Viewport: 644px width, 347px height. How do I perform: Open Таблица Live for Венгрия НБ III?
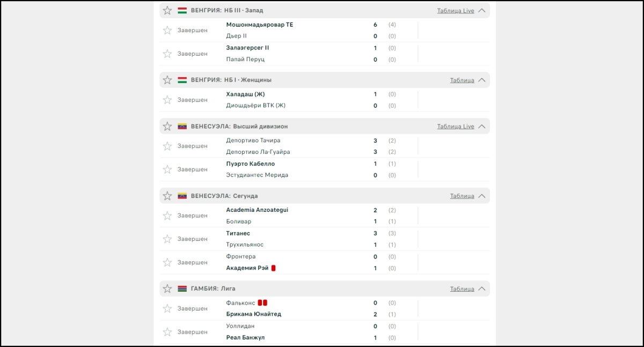point(456,11)
